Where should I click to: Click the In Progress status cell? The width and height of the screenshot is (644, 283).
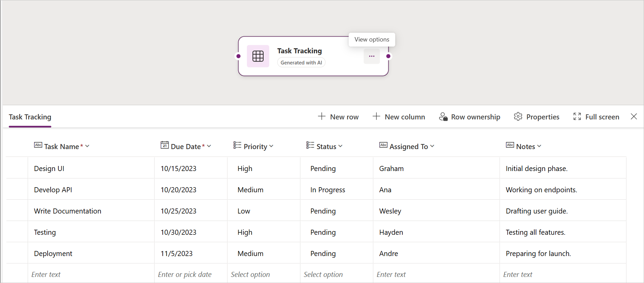click(x=337, y=190)
